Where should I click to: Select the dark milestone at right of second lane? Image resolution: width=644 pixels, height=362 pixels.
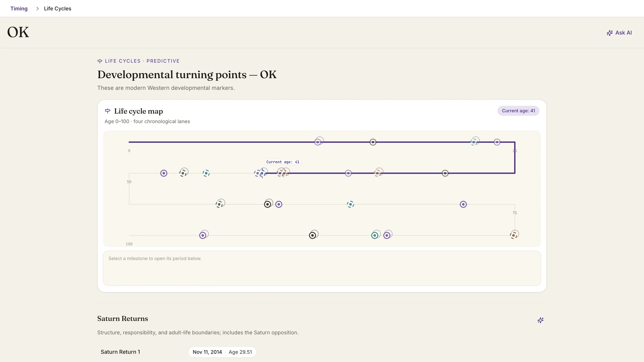coord(445,173)
